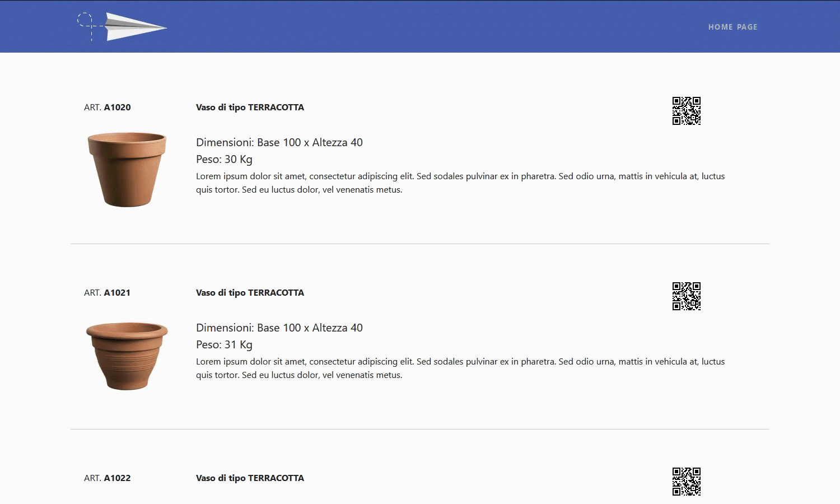
Task: Click the QR code for article A1020
Action: click(687, 111)
